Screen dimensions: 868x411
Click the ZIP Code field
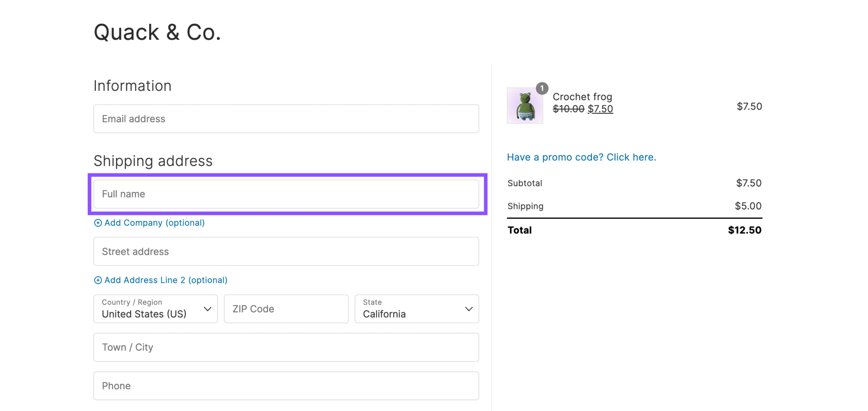[286, 309]
